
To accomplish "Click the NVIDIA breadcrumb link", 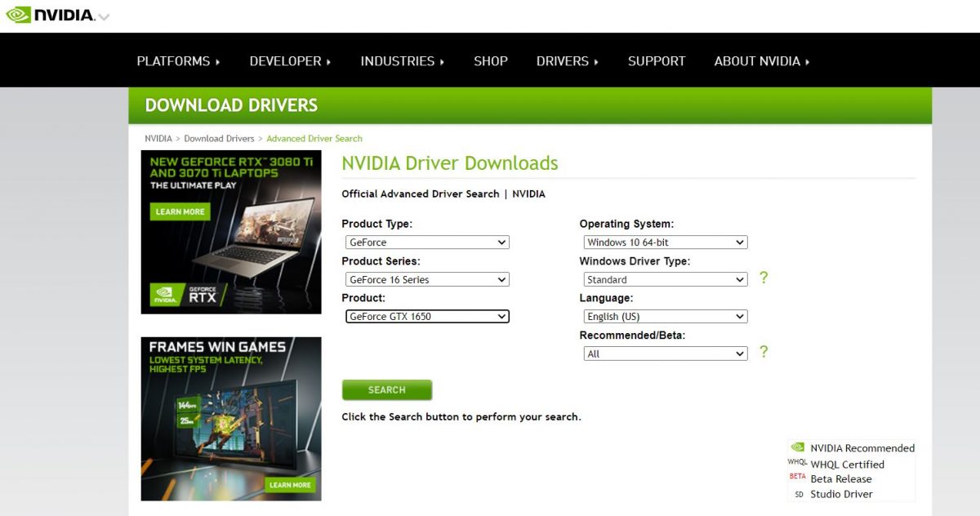I will tap(158, 139).
